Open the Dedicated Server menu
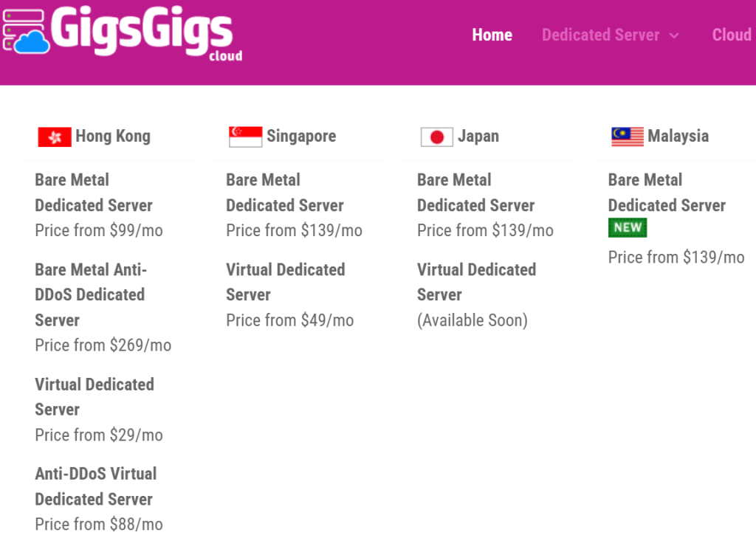The height and width of the screenshot is (555, 756). [x=600, y=35]
